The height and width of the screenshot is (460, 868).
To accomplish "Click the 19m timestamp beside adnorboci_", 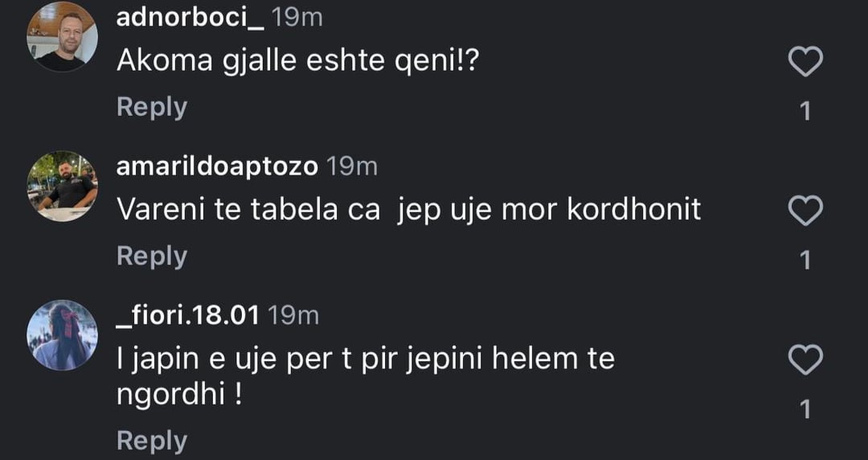I will tap(297, 18).
